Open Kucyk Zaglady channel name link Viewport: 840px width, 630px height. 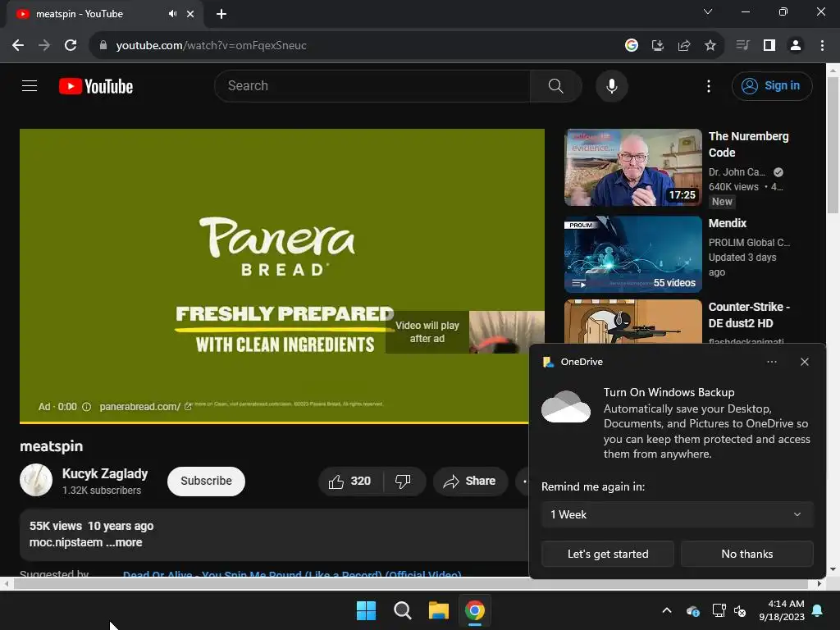(105, 473)
